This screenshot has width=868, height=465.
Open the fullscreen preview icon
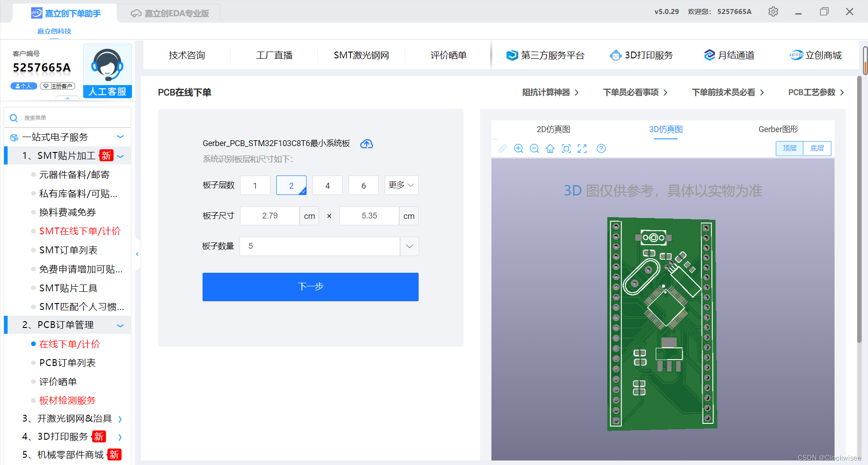[x=582, y=148]
